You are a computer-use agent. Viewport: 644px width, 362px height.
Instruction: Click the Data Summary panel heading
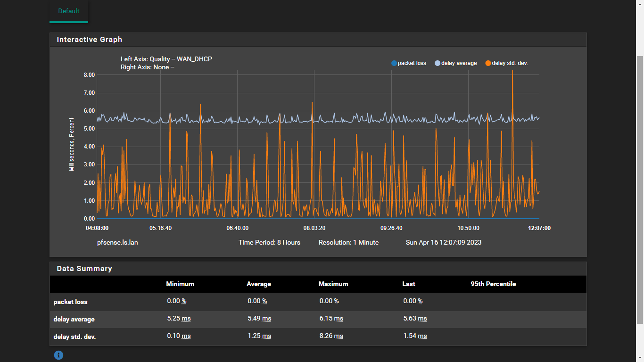coord(84,269)
